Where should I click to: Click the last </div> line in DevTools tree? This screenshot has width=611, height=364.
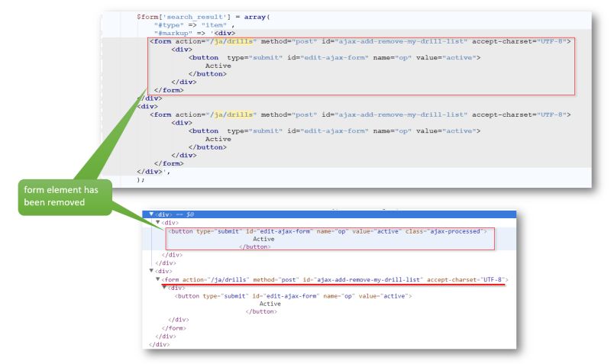tap(160, 344)
